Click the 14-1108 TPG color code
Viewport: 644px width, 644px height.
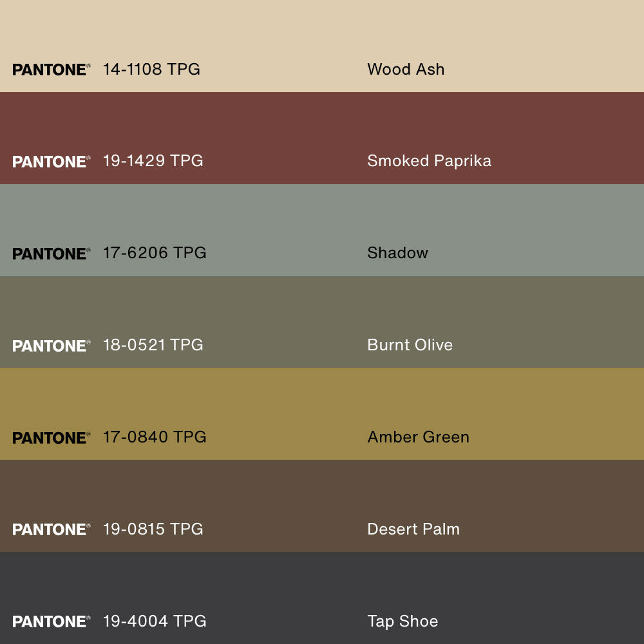coord(151,70)
